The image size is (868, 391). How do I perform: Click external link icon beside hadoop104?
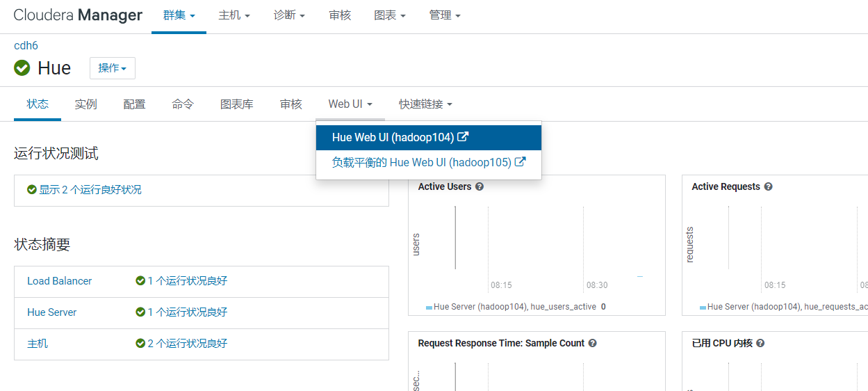point(463,137)
